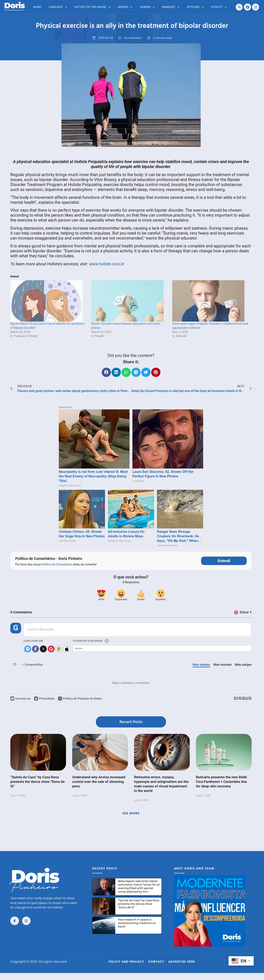Open the Entrar dropdown in comments
Viewport: 264px width, 980px height.
243,612
